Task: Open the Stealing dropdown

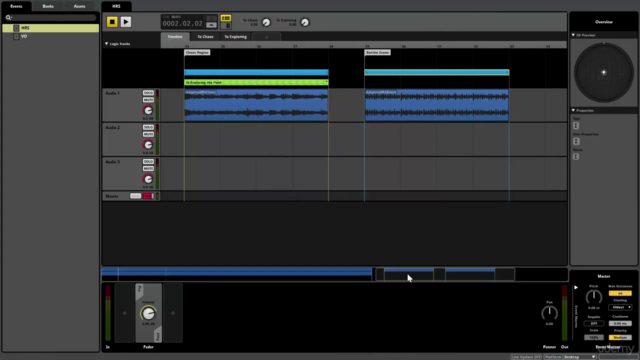Action: tap(620, 307)
